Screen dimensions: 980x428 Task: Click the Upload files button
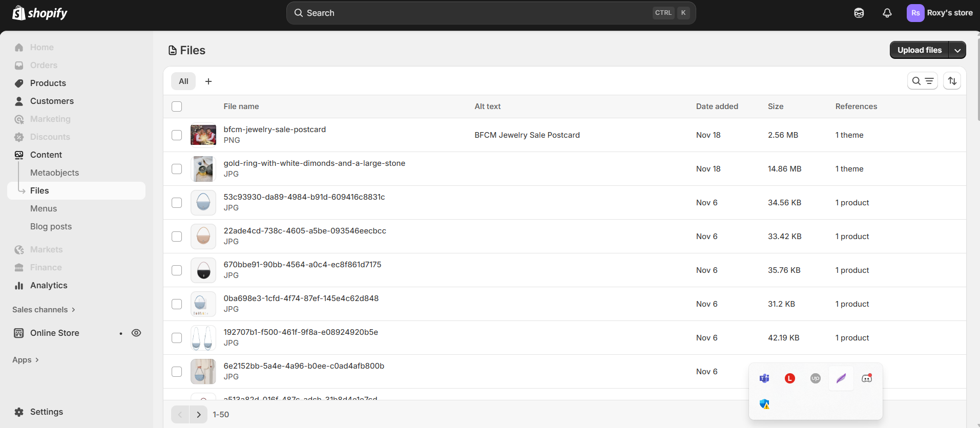click(919, 50)
